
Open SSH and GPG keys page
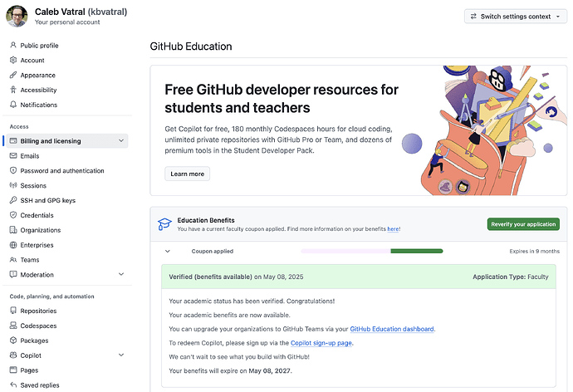(48, 200)
